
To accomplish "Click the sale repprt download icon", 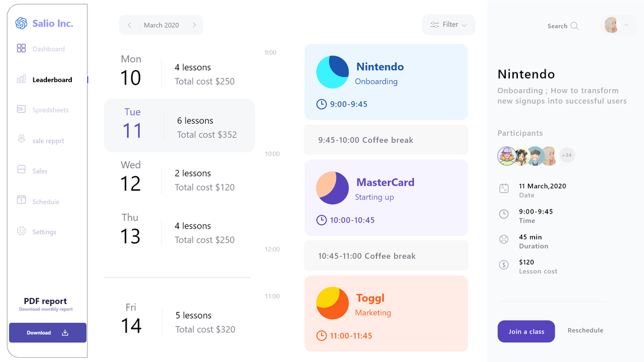I will click(21, 139).
